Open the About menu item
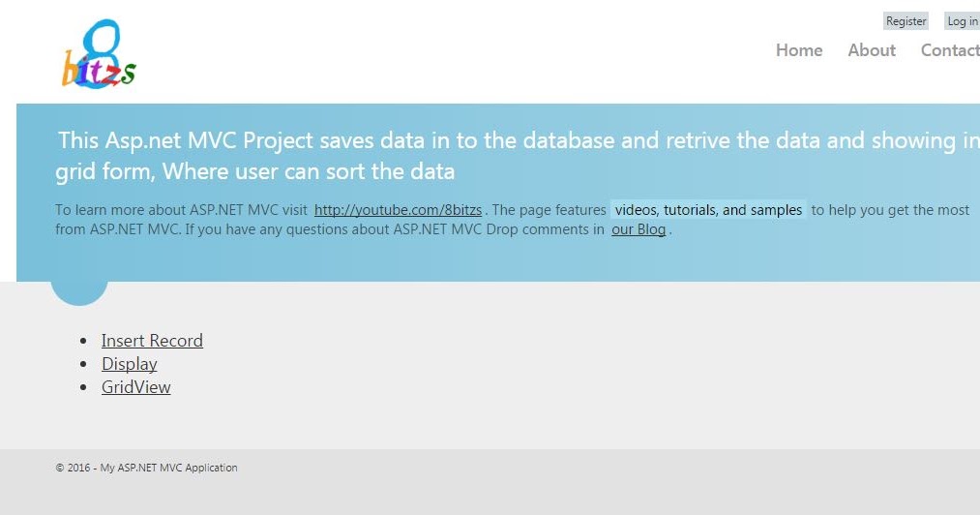 click(872, 50)
